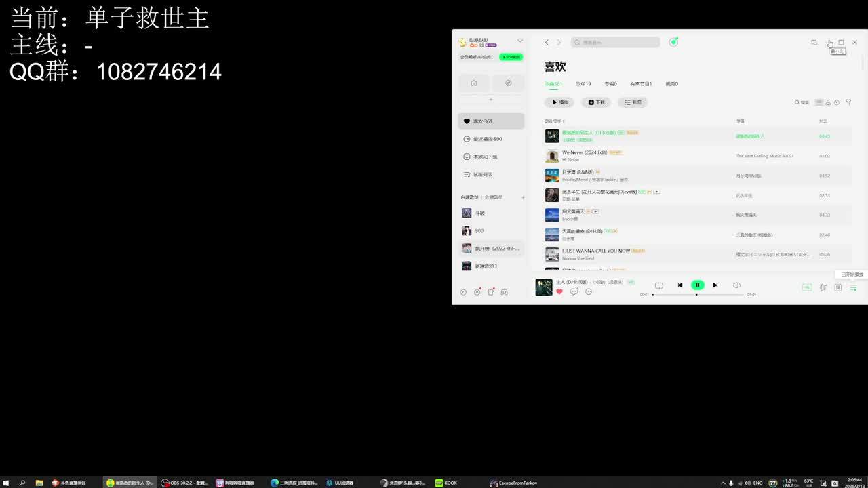The width and height of the screenshot is (868, 488).
Task: Open the 飙升榜 (2022-03 playlist
Action: click(491, 248)
